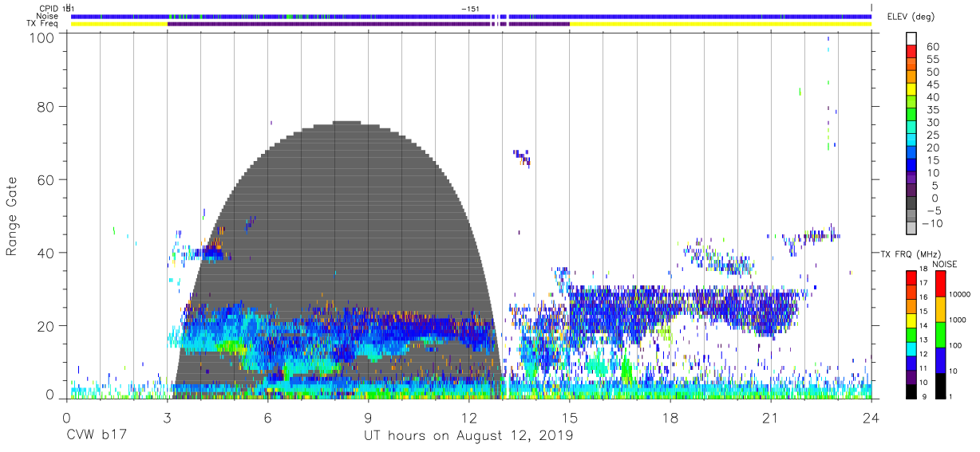This screenshot has height=452, width=980.
Task: Click the blue segment of NOISE colorbar
Action: click(x=941, y=360)
